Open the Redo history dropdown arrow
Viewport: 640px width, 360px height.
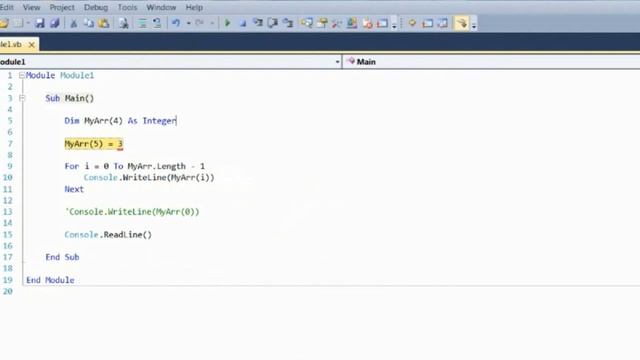coord(212,23)
